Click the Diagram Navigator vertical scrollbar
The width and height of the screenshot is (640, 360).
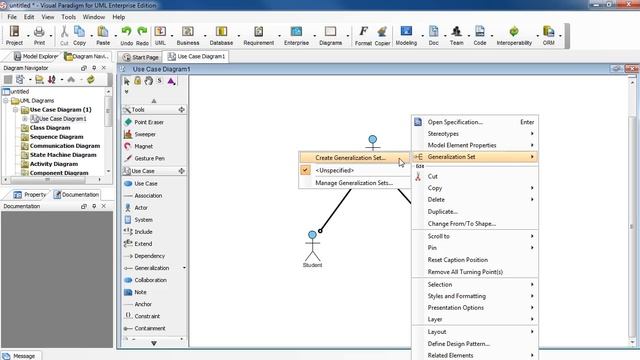(108, 131)
